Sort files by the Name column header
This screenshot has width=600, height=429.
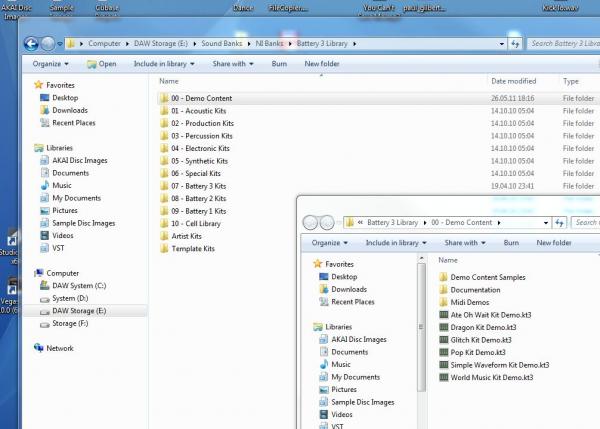[x=169, y=81]
